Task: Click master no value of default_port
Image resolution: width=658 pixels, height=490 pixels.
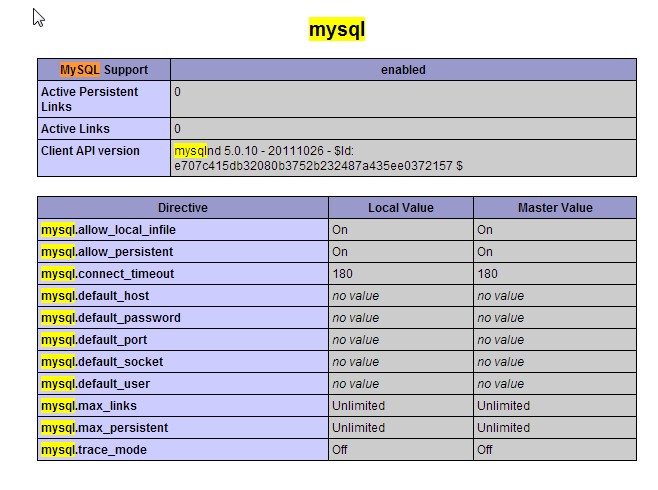Action: click(501, 340)
